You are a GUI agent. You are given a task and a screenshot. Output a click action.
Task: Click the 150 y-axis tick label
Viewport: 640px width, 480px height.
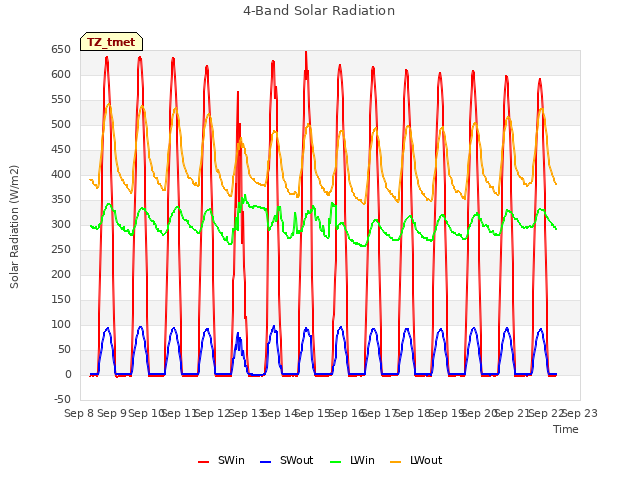click(x=61, y=300)
